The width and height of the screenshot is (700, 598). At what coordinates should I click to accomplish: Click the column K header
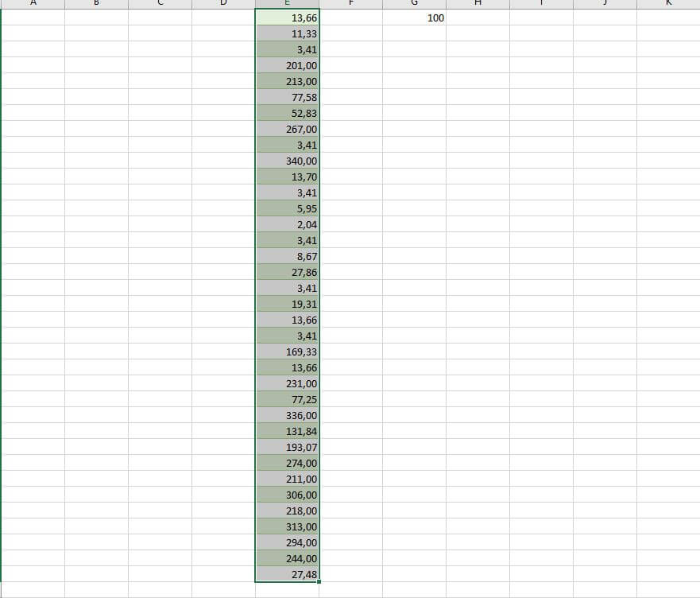click(x=668, y=4)
